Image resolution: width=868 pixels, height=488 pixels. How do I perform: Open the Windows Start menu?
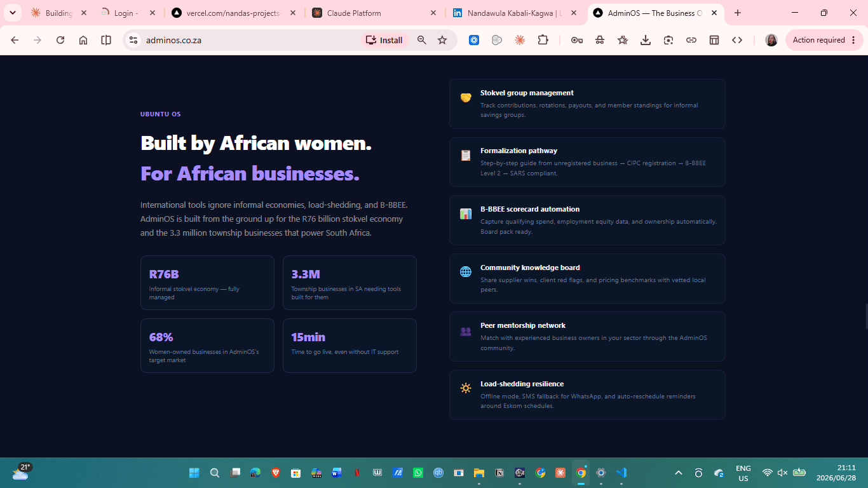tap(194, 473)
